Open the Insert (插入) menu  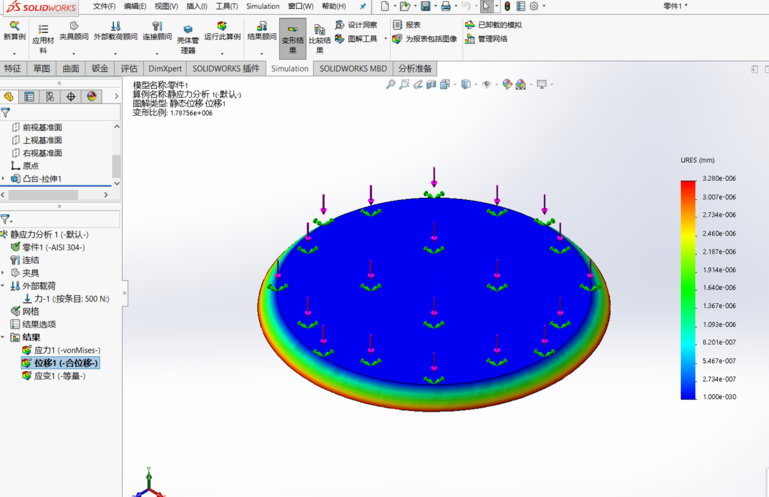(x=197, y=6)
